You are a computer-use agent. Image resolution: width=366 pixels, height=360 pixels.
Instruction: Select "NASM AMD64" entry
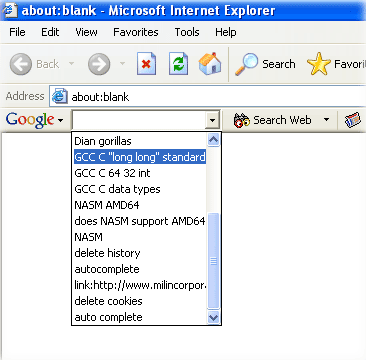140,205
